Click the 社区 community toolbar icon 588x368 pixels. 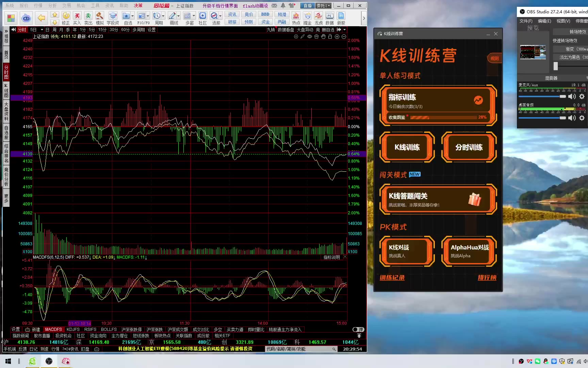[x=202, y=16]
